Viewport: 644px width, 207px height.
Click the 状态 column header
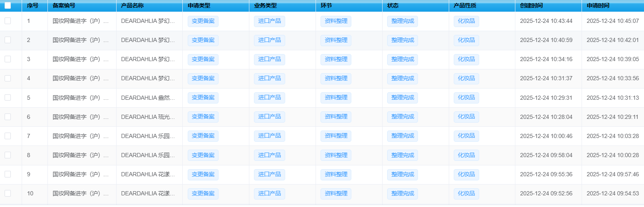393,6
